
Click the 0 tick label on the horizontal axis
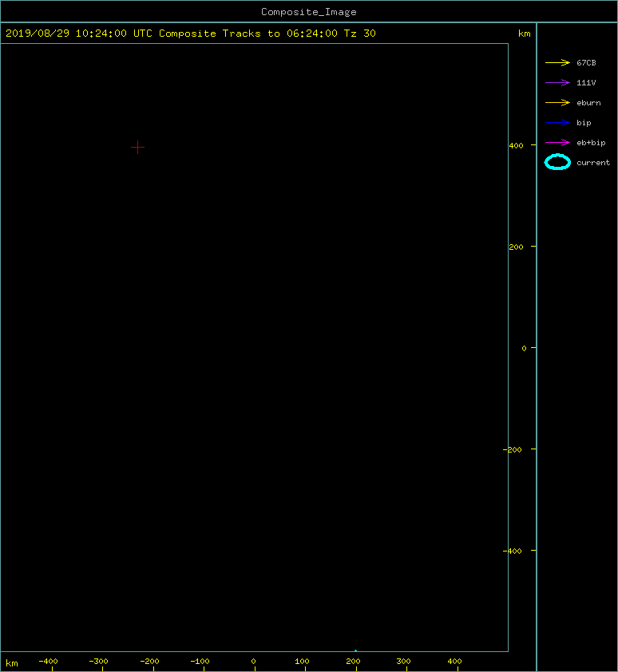point(253,662)
